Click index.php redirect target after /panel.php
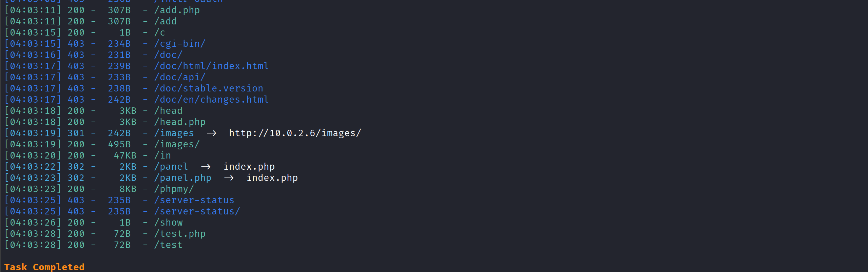This screenshot has height=272, width=868. (272, 178)
